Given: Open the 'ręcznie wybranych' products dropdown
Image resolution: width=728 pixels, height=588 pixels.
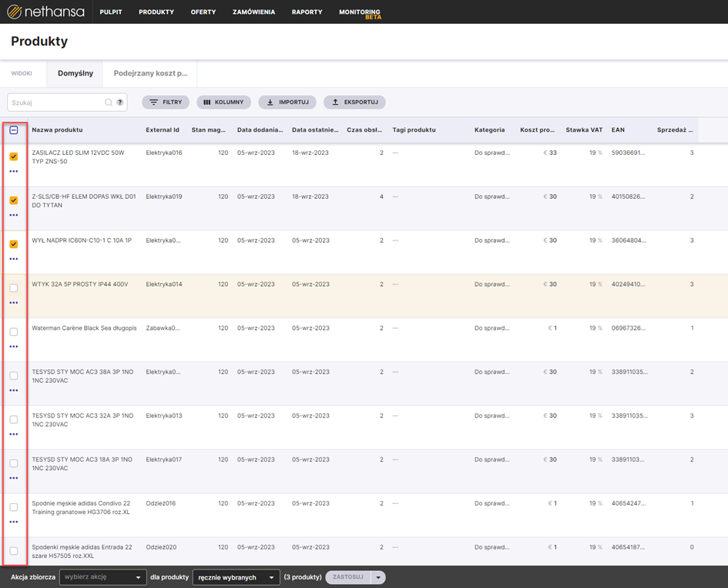Looking at the screenshot, I should tap(236, 577).
